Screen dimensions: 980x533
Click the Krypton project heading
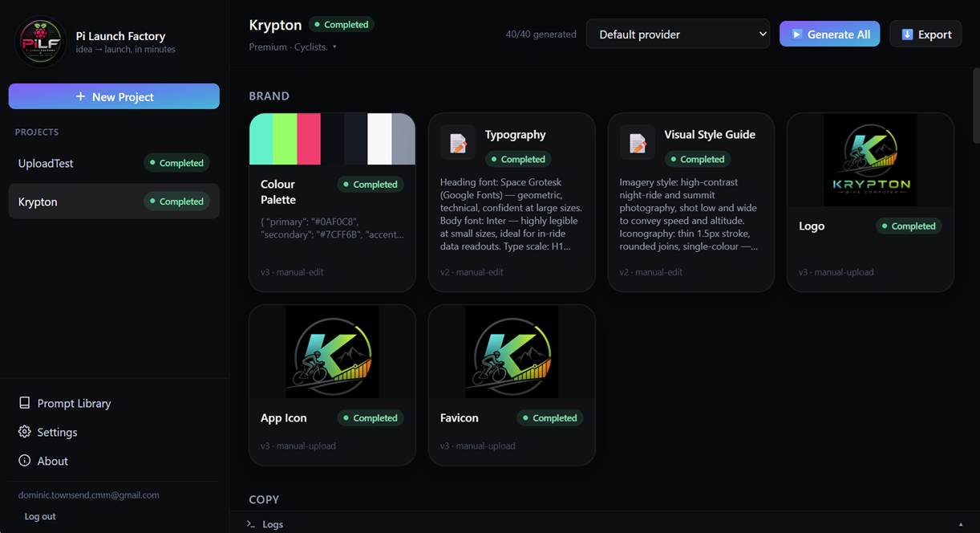coord(275,25)
